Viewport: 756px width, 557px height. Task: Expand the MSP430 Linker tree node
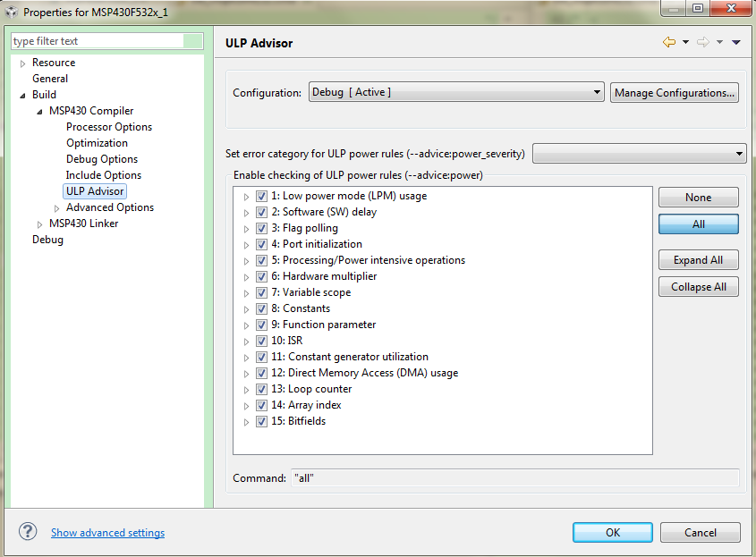[39, 224]
